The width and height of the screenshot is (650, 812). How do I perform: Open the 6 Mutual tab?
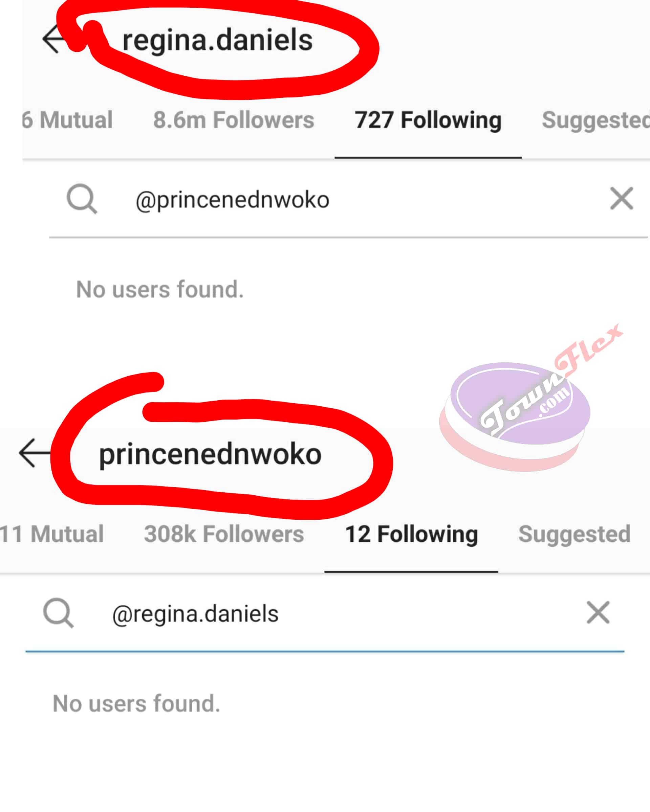click(67, 120)
